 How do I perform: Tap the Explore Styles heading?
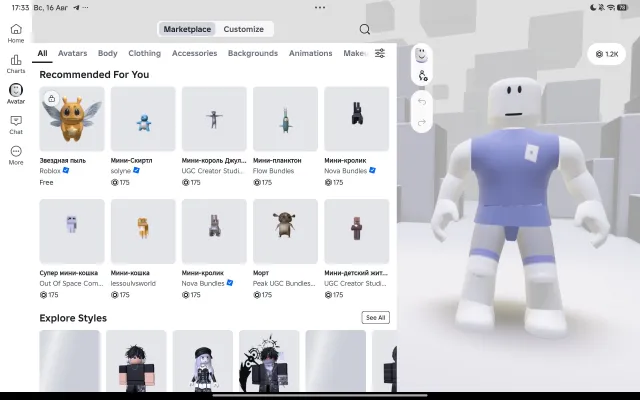73,318
